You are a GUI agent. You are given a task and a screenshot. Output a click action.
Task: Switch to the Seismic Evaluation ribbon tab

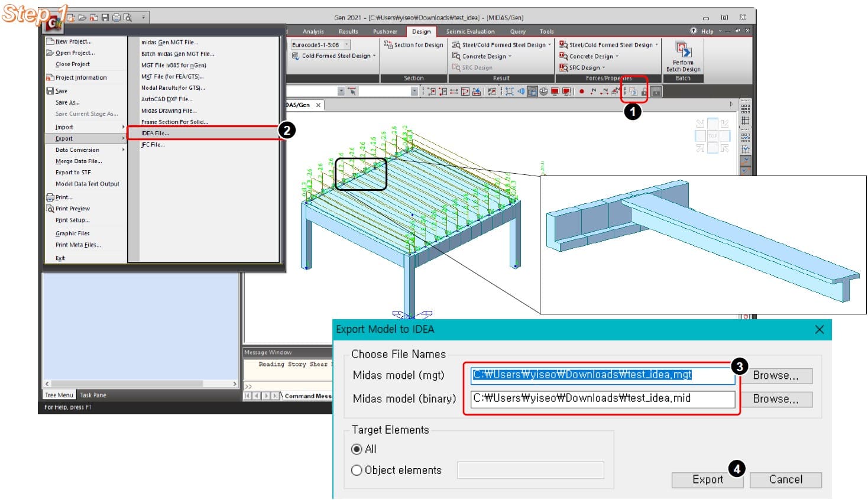click(x=470, y=32)
